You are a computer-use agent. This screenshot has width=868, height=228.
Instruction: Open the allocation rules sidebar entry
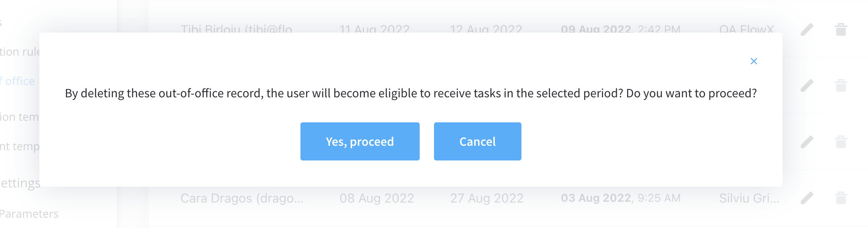(20, 52)
